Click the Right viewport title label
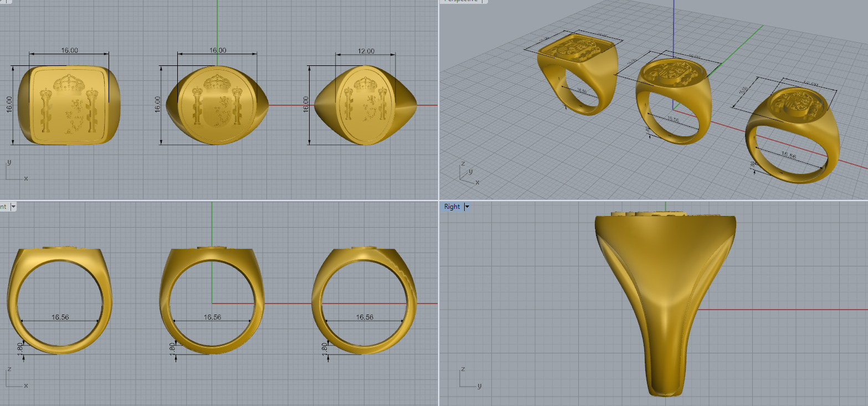 452,207
